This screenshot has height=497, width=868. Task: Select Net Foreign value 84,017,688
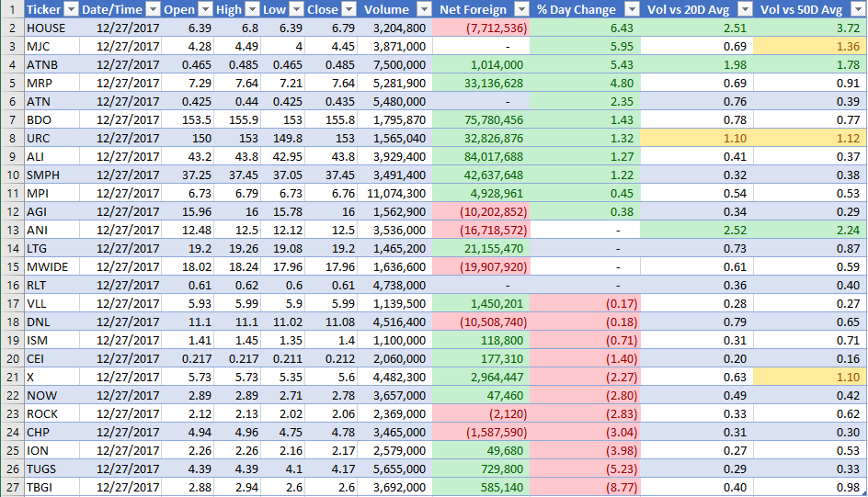[x=481, y=156]
